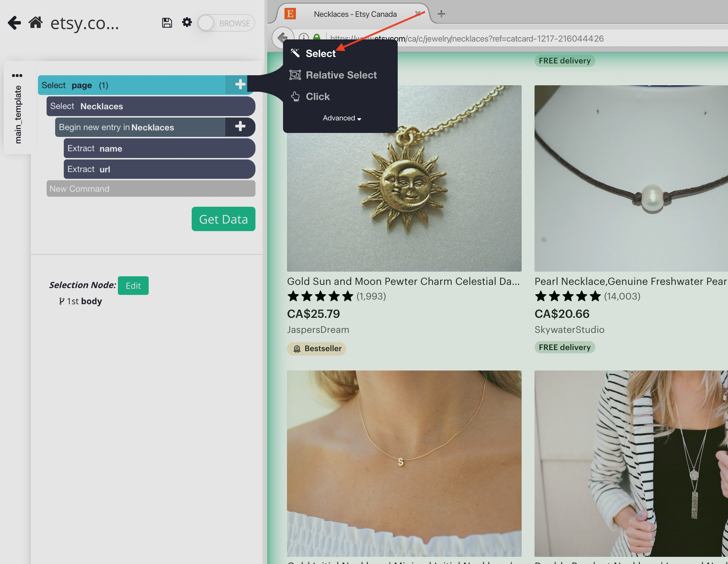
Task: Open the Pearl Necklace product image
Action: [x=631, y=178]
